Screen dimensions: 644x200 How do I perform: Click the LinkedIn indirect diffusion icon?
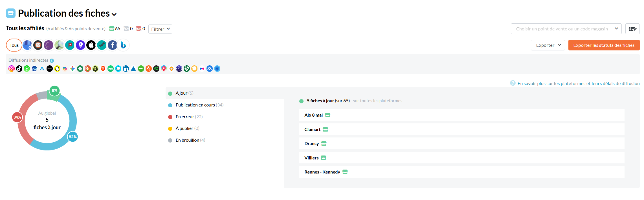(126, 68)
